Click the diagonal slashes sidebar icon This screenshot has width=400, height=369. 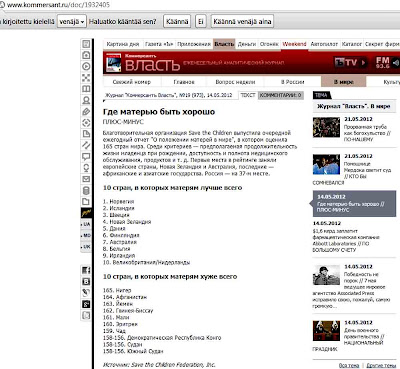pyautogui.click(x=86, y=145)
